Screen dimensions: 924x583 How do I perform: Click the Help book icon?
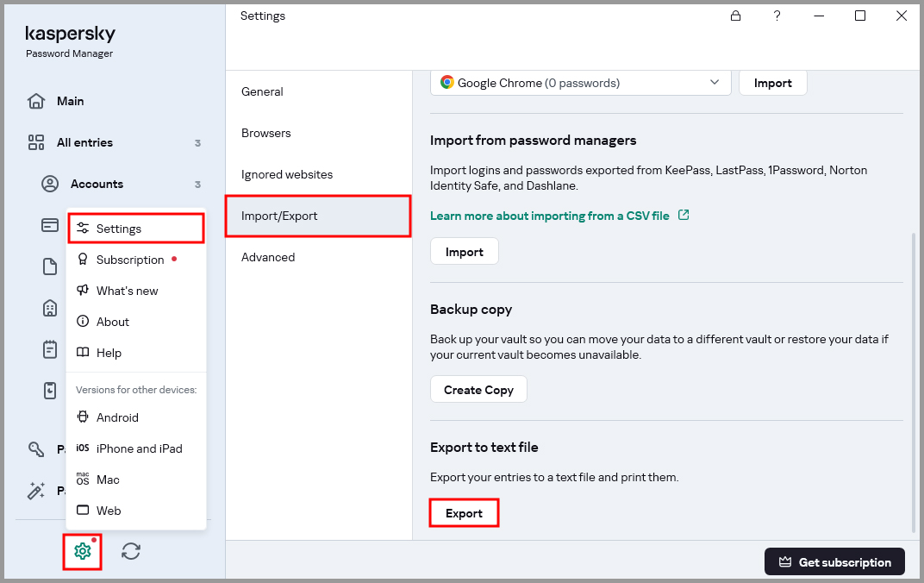pyautogui.click(x=83, y=353)
